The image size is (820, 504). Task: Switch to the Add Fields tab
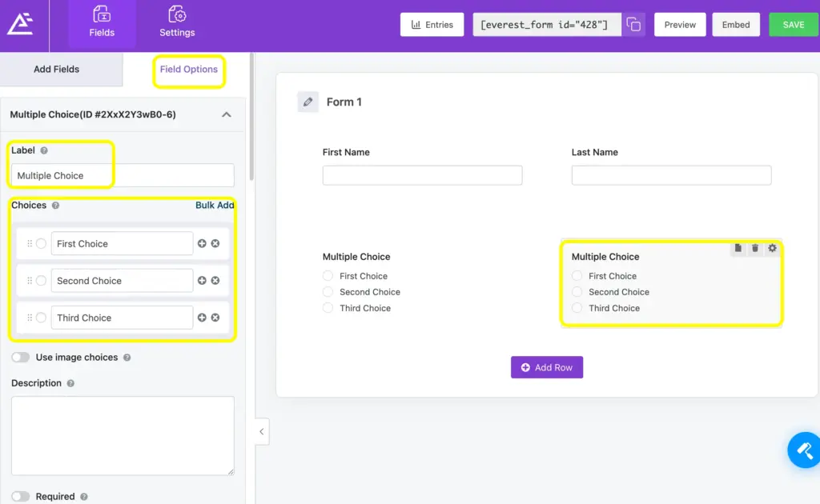point(55,70)
